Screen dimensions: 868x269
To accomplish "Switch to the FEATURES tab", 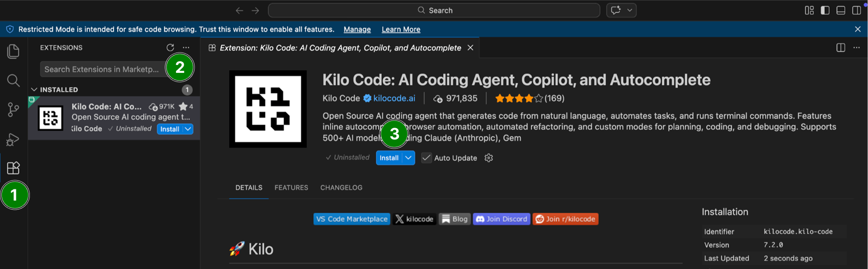I will (291, 187).
